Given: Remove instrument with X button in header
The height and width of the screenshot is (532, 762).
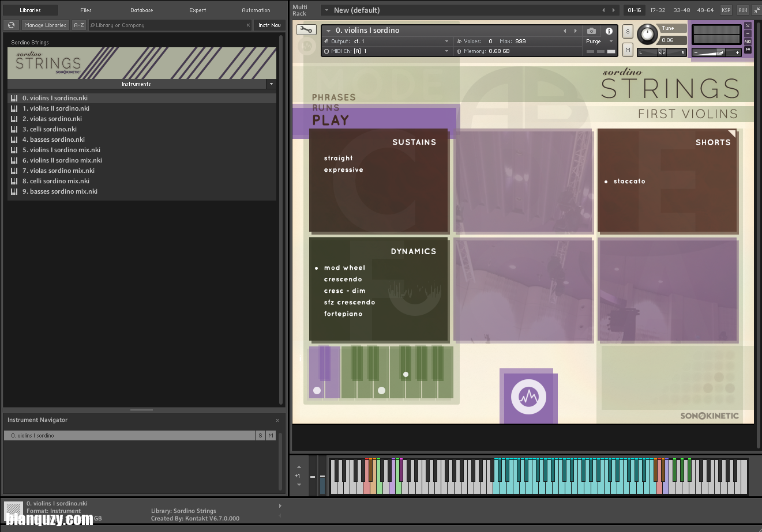Looking at the screenshot, I should (748, 26).
